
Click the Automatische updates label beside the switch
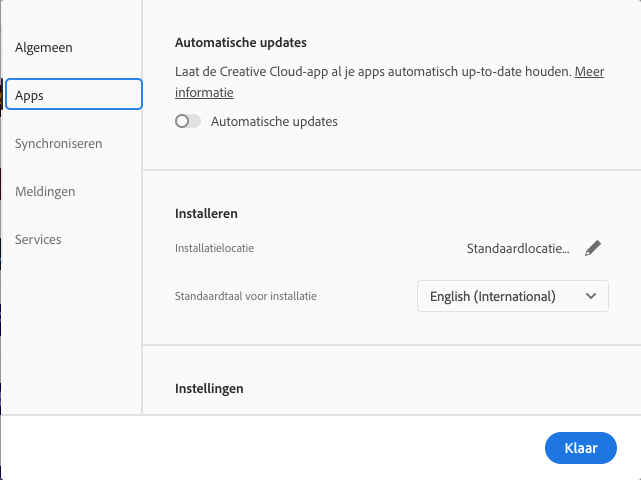(x=274, y=122)
